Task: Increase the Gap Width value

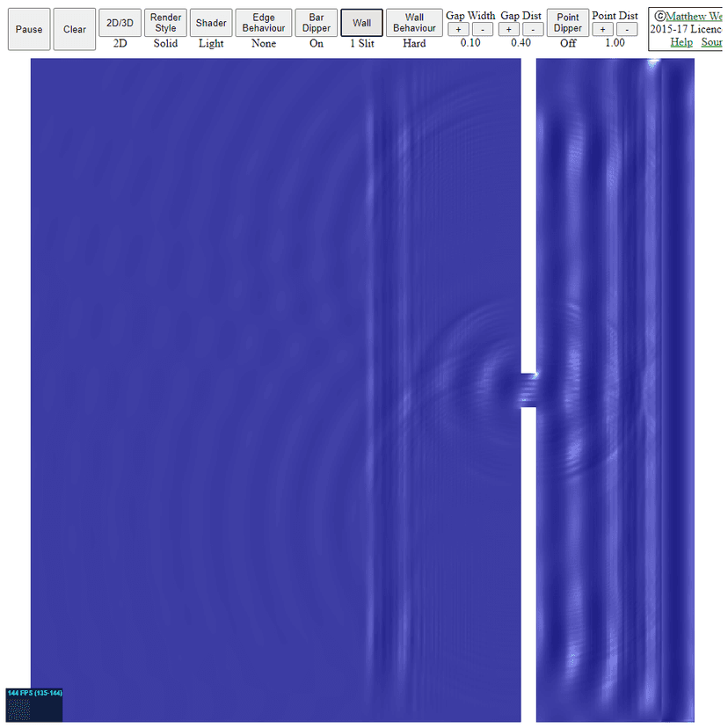Action: click(457, 28)
